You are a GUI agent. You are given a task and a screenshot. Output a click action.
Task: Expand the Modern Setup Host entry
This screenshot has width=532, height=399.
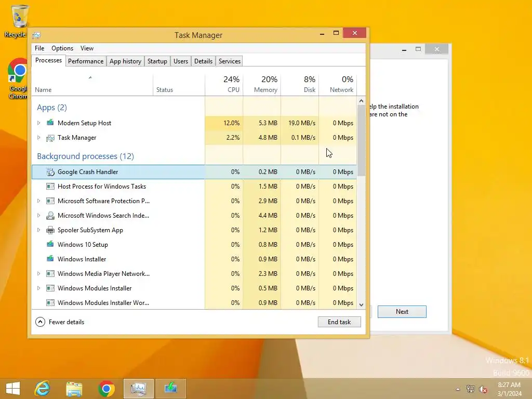point(38,123)
